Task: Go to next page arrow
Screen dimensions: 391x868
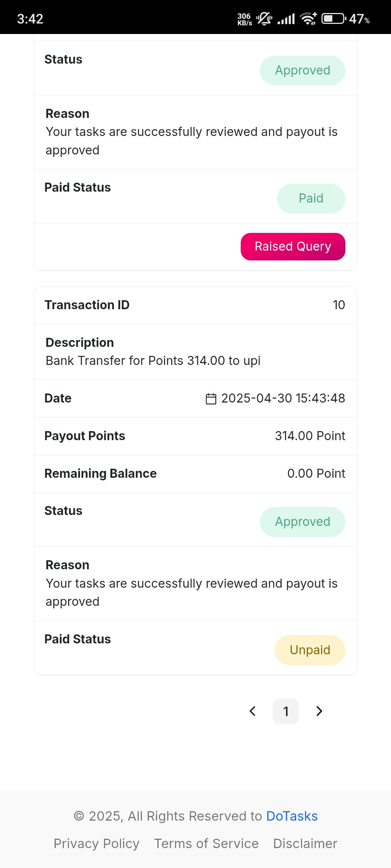Action: pos(319,711)
